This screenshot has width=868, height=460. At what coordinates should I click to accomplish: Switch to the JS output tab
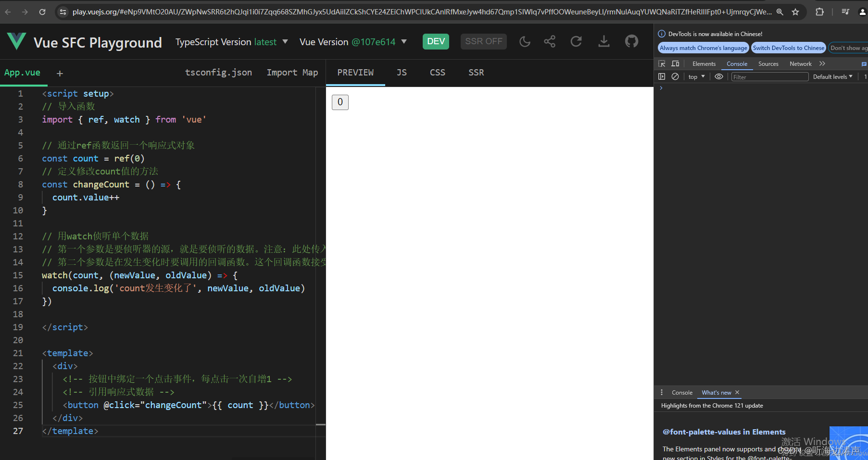[402, 73]
